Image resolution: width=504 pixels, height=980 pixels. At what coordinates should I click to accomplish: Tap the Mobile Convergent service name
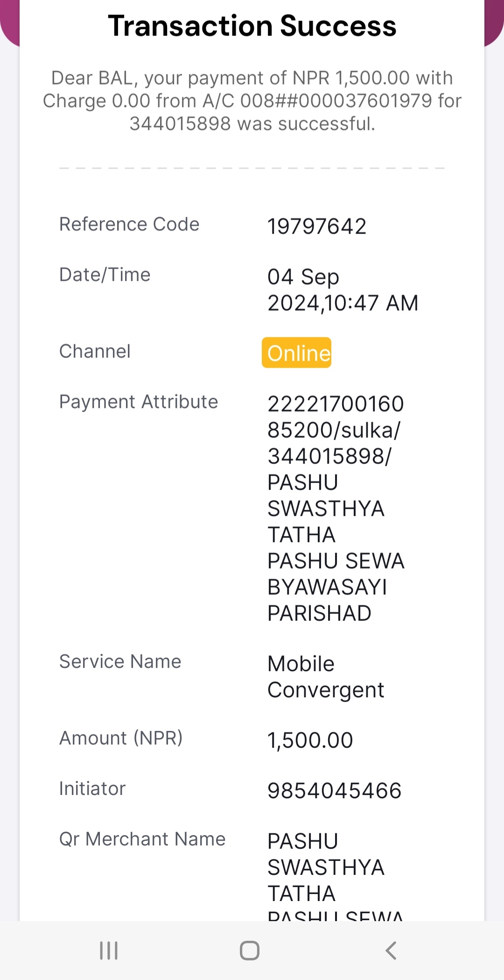point(326,676)
